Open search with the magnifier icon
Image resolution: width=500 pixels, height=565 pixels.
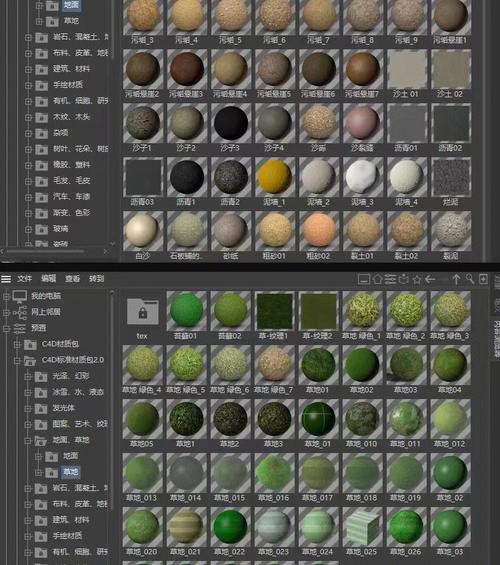(470, 279)
